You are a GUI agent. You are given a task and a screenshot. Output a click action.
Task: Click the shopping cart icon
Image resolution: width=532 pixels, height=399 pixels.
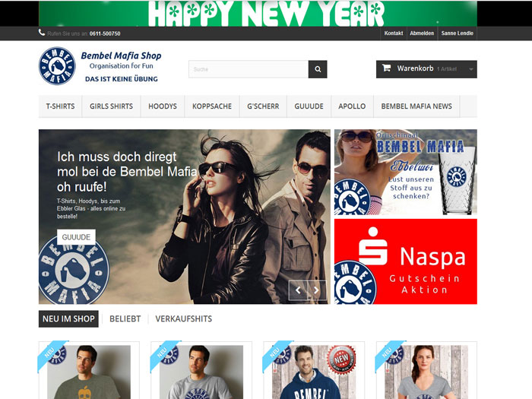[386, 68]
